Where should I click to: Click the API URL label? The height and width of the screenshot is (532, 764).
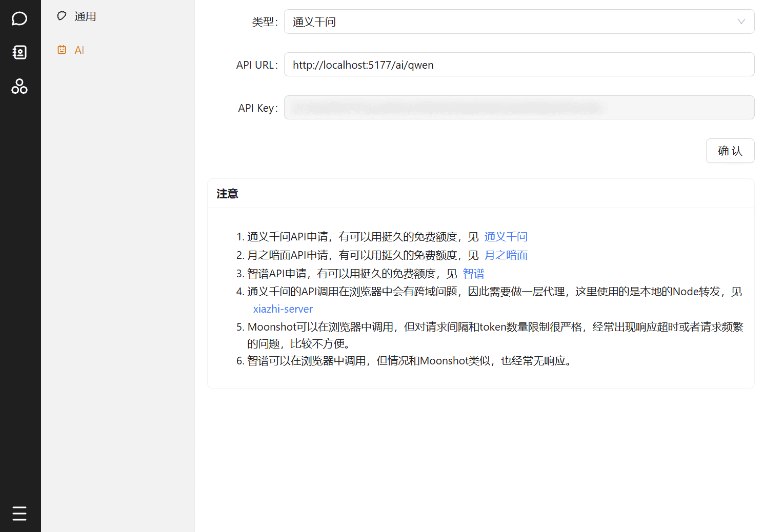click(257, 65)
